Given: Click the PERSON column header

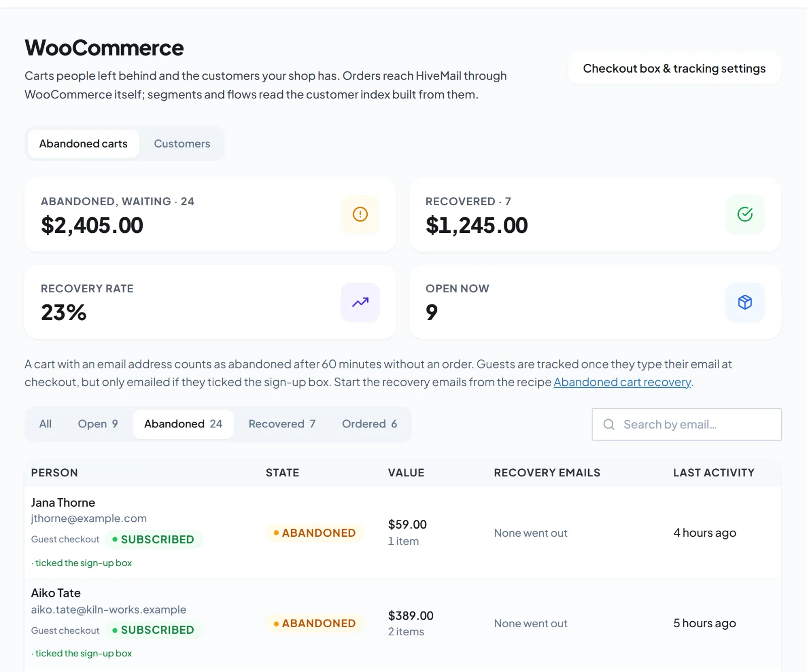Looking at the screenshot, I should [x=54, y=473].
